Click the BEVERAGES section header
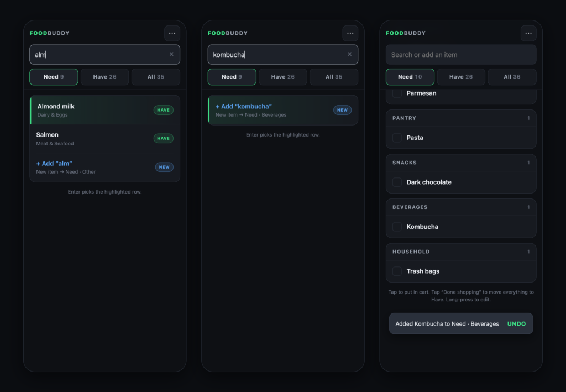The height and width of the screenshot is (392, 566). [461, 207]
